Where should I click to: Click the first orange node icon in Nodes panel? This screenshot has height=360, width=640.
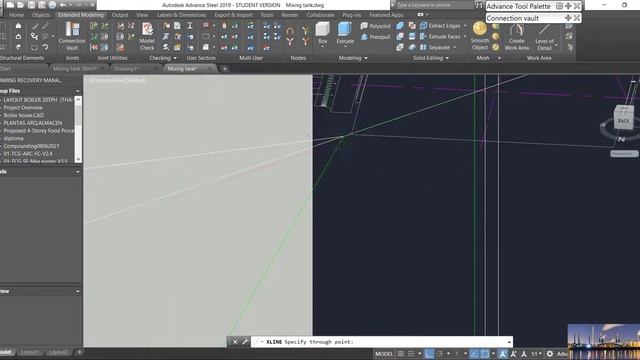(290, 31)
